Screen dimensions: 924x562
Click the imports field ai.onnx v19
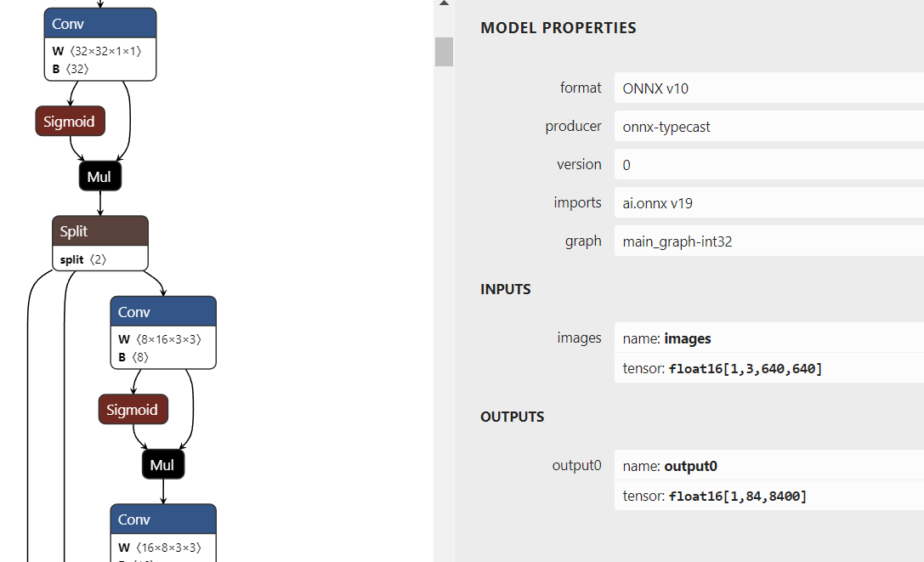(768, 203)
